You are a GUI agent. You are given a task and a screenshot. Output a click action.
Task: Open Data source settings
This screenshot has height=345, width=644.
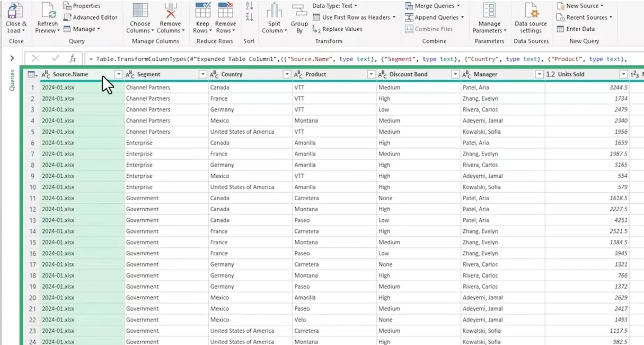point(531,12)
